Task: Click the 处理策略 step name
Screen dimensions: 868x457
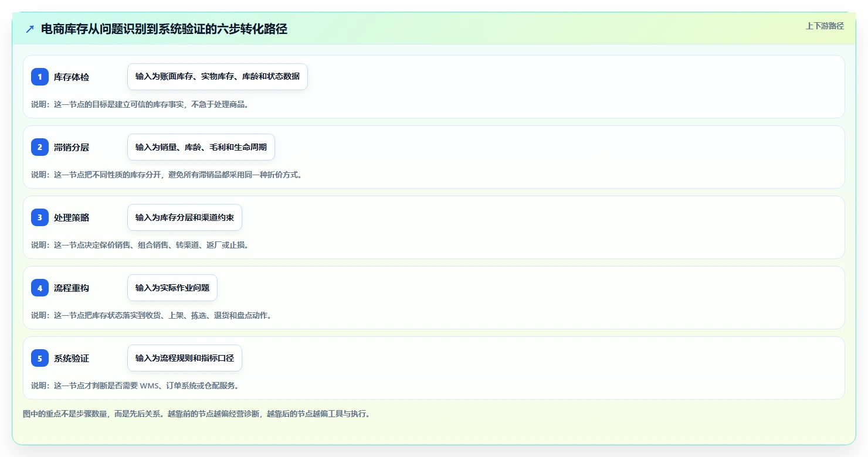Action: [x=72, y=218]
